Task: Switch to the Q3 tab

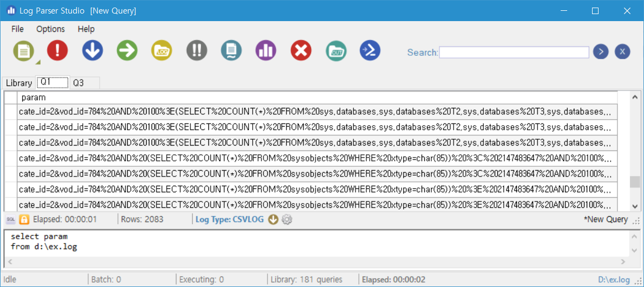Action: (84, 83)
